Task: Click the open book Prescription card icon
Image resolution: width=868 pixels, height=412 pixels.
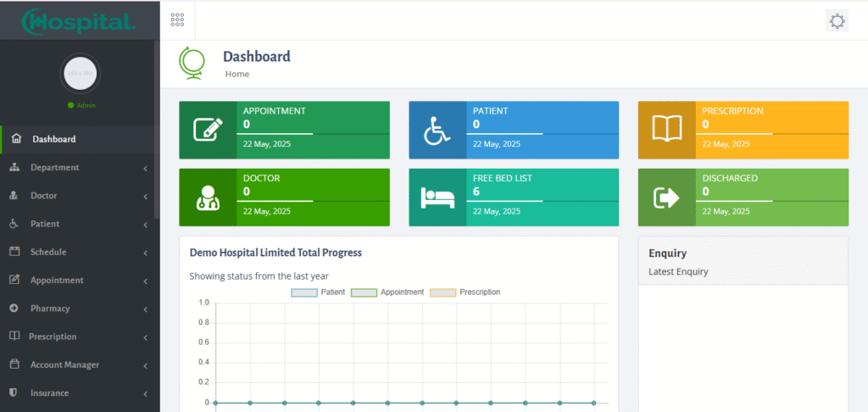Action: tap(666, 130)
